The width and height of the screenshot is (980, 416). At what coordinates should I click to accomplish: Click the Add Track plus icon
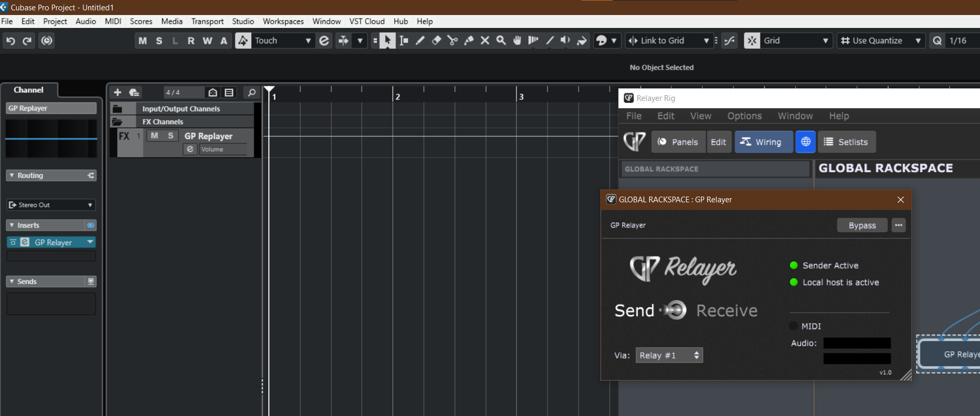(118, 92)
